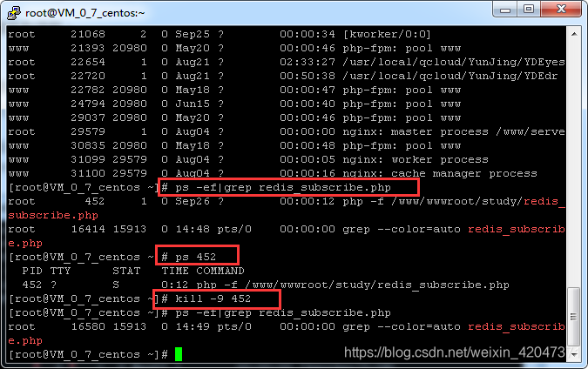Click PID 21393 in process list
This screenshot has height=369, width=588.
(x=88, y=48)
